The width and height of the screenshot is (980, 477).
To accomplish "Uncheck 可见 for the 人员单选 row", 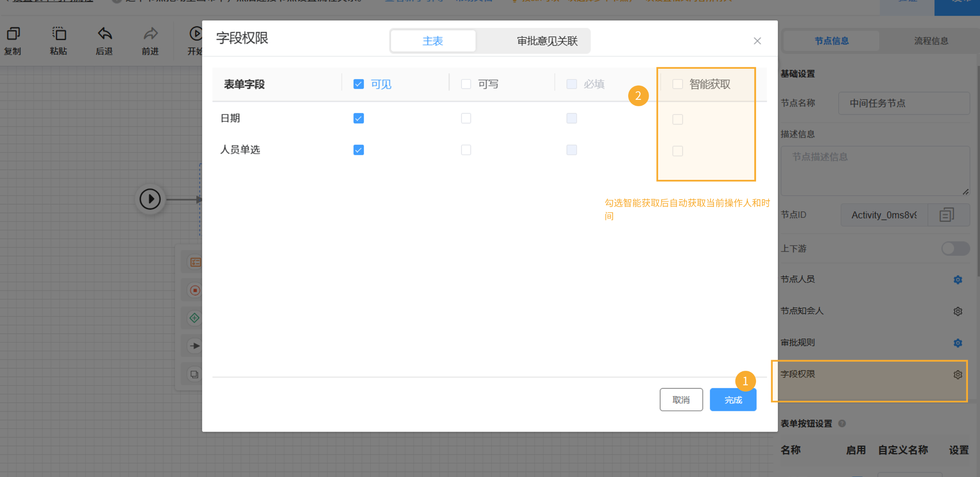I will 358,150.
